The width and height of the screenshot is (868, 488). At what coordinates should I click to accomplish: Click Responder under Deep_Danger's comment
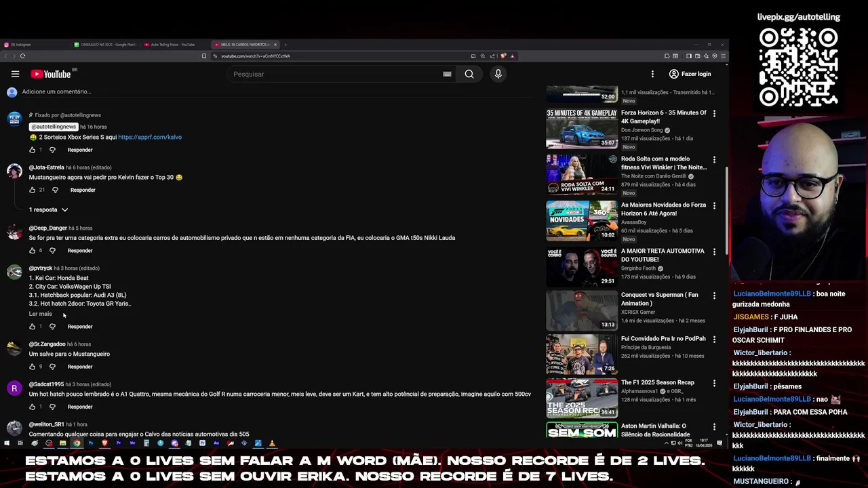pyautogui.click(x=80, y=251)
